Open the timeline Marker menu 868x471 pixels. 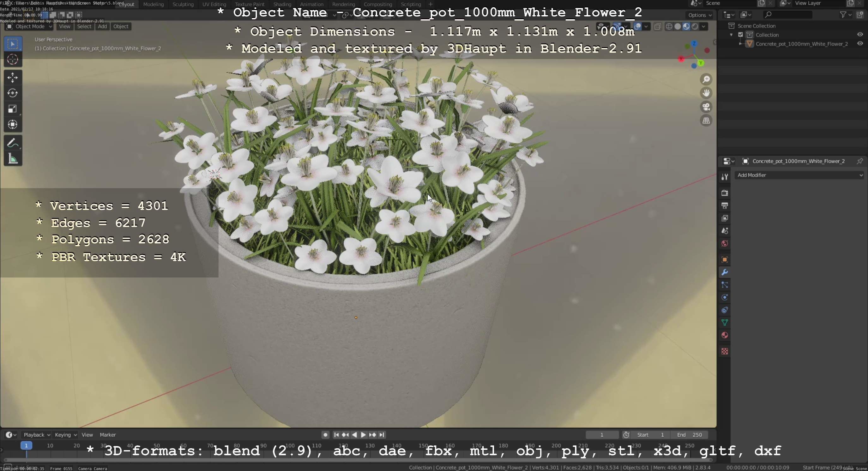(107, 435)
